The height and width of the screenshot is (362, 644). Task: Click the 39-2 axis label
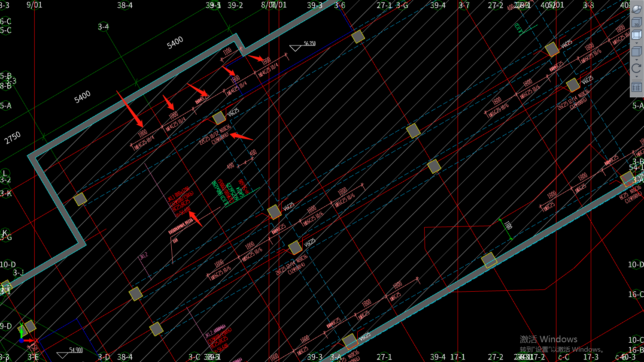coord(235,5)
